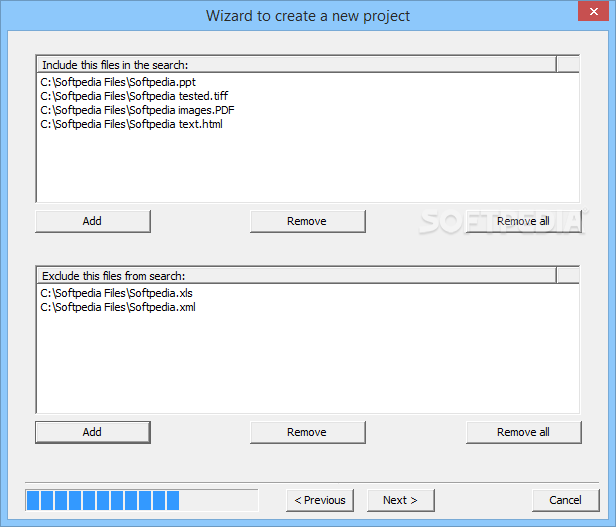The width and height of the screenshot is (616, 527).
Task: Click 'Exclude this files from search' column header
Action: [x=297, y=276]
